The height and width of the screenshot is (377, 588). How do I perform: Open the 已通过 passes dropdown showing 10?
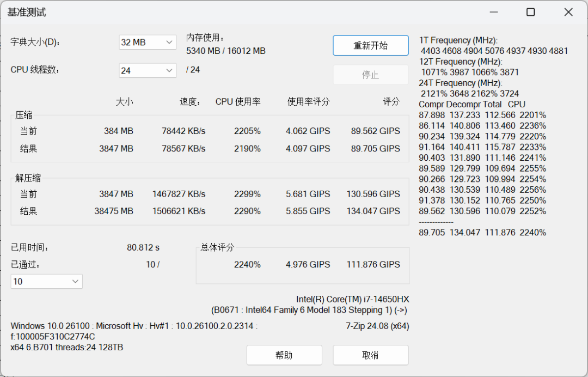[46, 281]
